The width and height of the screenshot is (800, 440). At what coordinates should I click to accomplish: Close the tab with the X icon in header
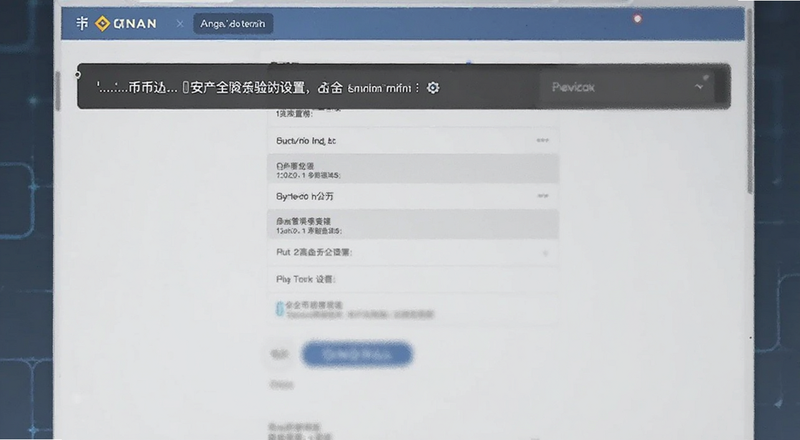pos(180,23)
